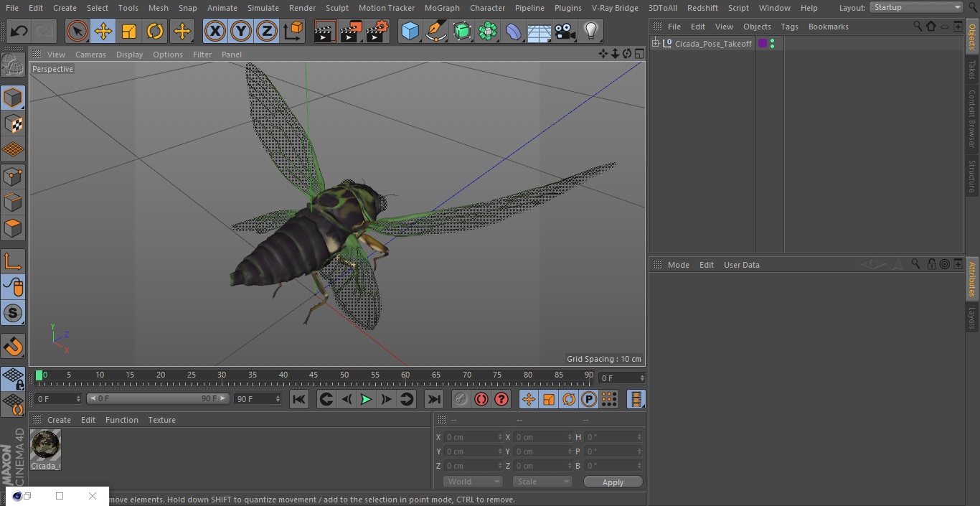The image size is (980, 506).
Task: Open the Array modeling objects icon
Action: pyautogui.click(x=488, y=31)
